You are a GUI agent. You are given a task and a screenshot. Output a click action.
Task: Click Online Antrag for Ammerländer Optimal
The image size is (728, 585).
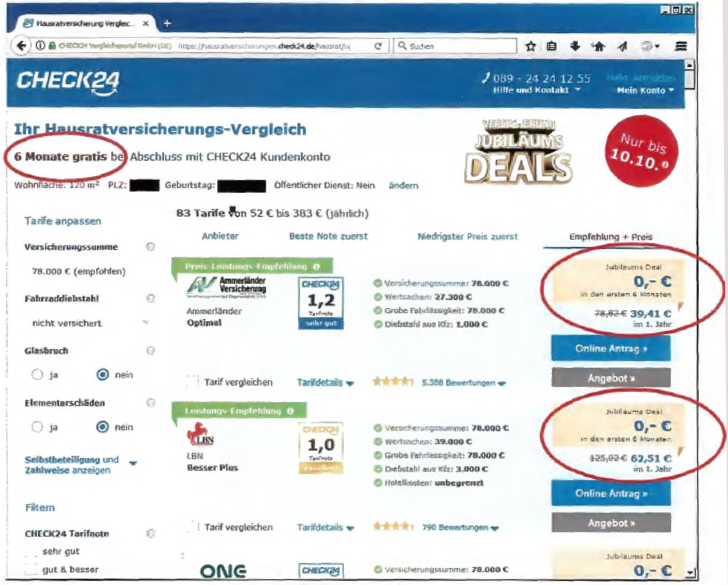point(611,348)
